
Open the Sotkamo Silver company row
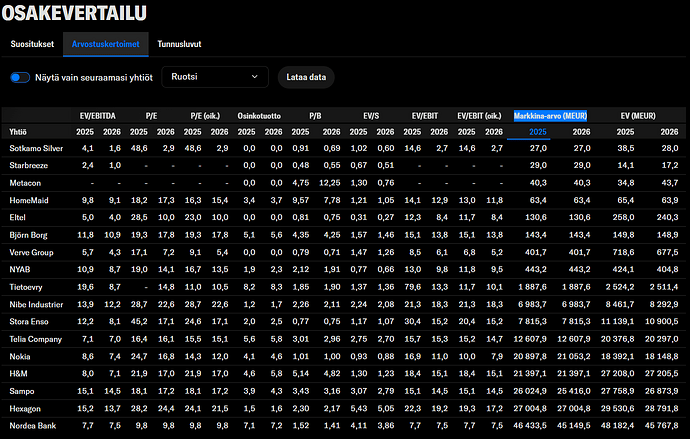[36, 148]
